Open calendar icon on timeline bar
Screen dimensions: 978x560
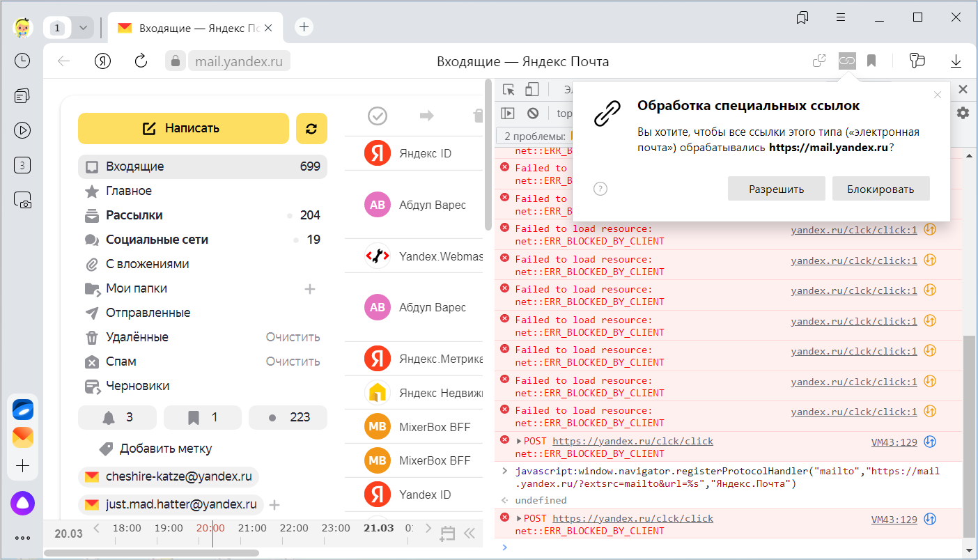click(x=447, y=534)
